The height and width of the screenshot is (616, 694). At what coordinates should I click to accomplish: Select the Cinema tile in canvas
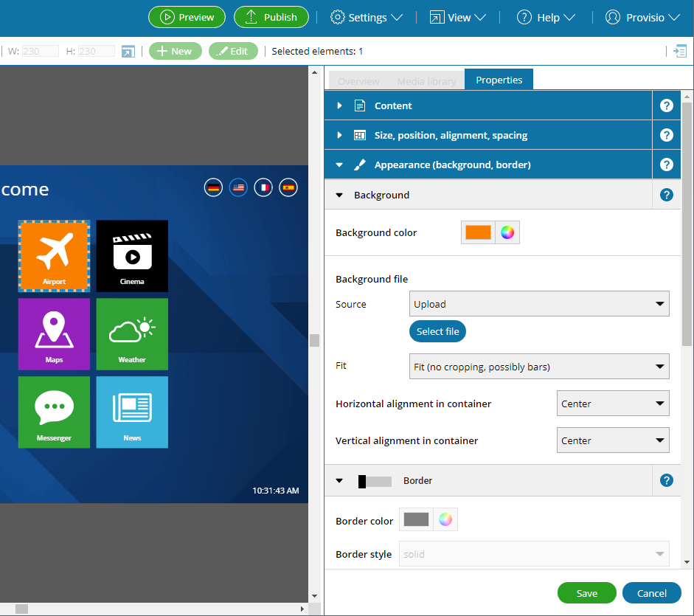(x=132, y=255)
